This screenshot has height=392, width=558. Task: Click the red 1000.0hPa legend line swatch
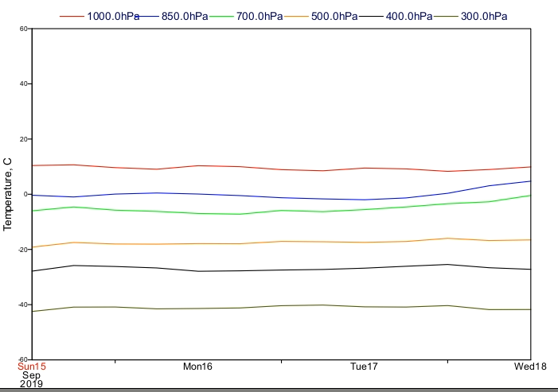72,17
